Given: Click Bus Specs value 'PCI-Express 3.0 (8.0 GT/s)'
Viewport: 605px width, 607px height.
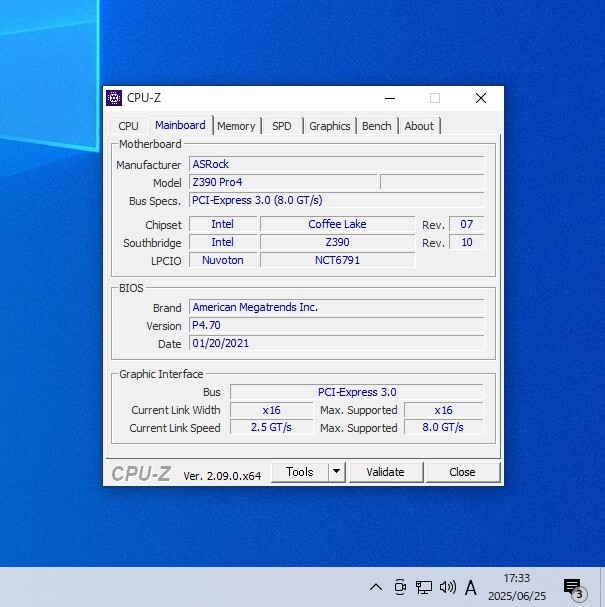Looking at the screenshot, I should point(336,200).
